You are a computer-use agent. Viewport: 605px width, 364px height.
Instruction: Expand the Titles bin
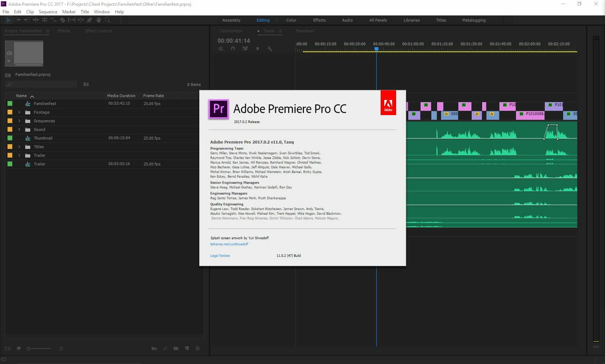(x=19, y=147)
